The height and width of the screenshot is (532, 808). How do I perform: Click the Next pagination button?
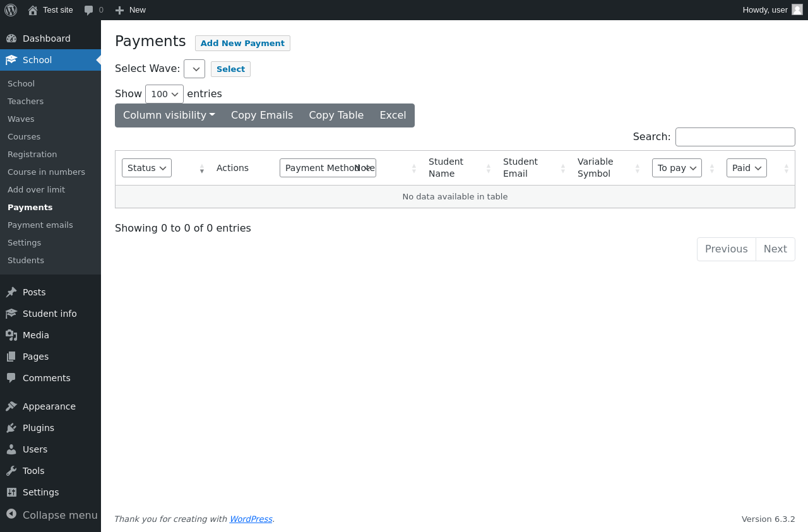pyautogui.click(x=775, y=249)
